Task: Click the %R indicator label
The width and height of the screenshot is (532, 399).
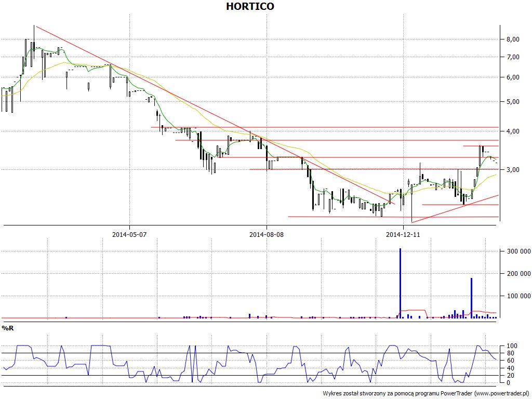Action: pos(7,328)
